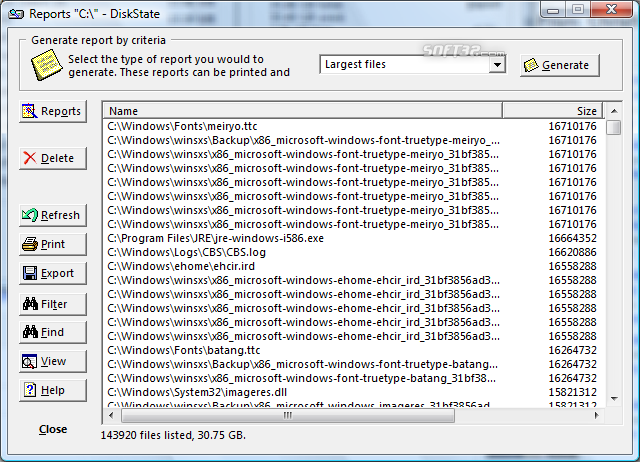Select the jre-windows-i586.exe file row
The height and width of the screenshot is (462, 640).
pyautogui.click(x=354, y=238)
